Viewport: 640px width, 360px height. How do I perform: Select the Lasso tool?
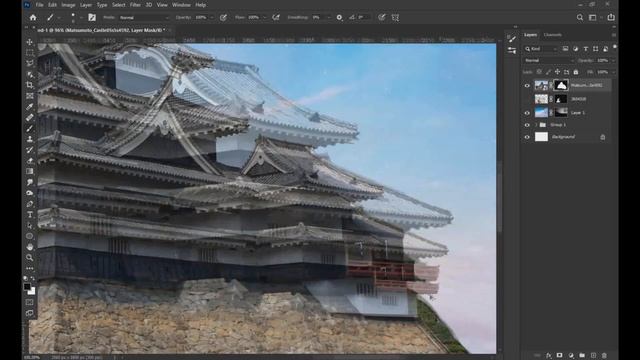pyautogui.click(x=30, y=63)
